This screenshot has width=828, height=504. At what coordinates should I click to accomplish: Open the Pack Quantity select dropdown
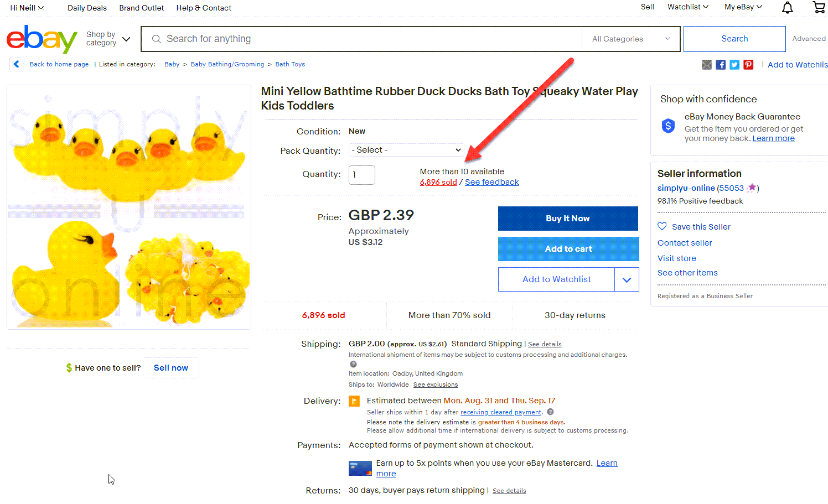coord(406,150)
